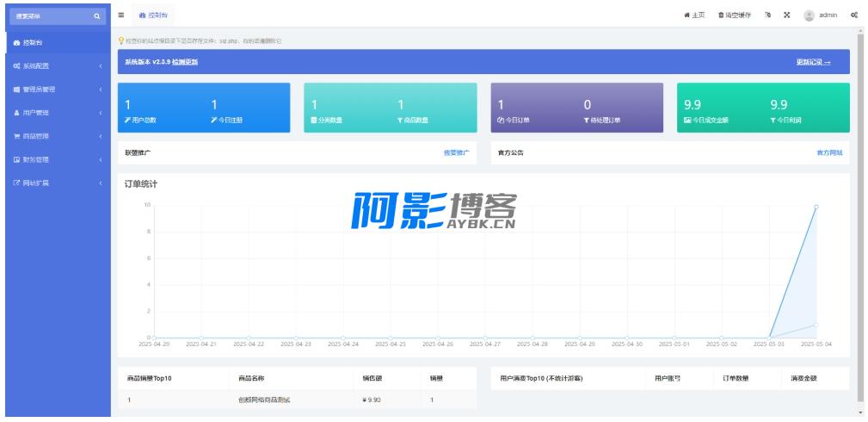This screenshot has height=422, width=868.
Task: Click the 用户账号 column header
Action: [668, 379]
